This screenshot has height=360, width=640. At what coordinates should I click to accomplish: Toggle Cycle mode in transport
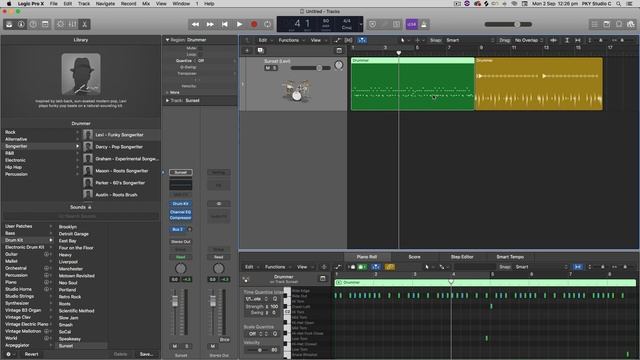coord(267,24)
